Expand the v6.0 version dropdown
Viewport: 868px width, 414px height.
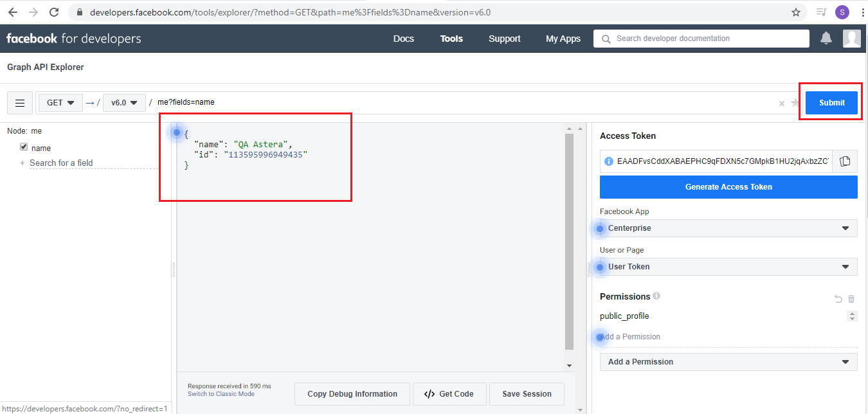point(124,103)
